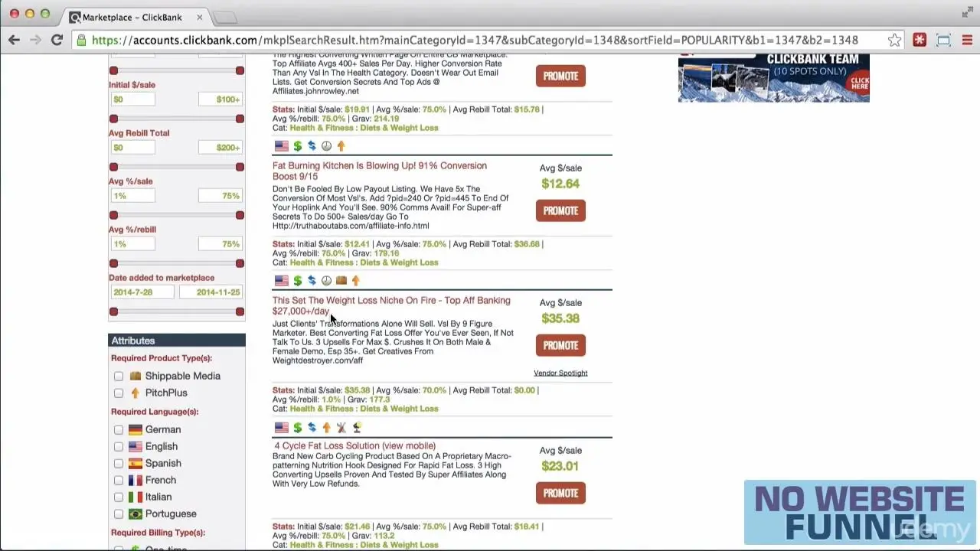Click the crossed tools icon in the $27,000+/day listing
980x551 pixels.
(341, 428)
